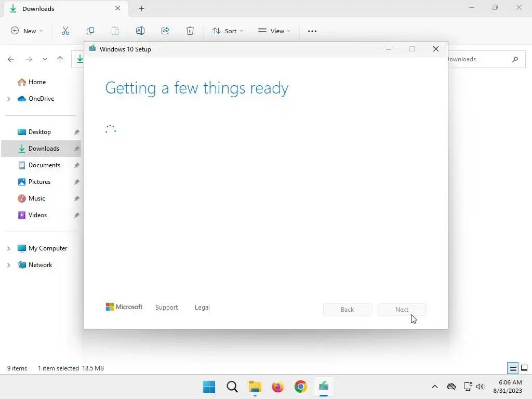Image resolution: width=532 pixels, height=399 pixels.
Task: Switch to large thumbnails view icon
Action: [524, 368]
